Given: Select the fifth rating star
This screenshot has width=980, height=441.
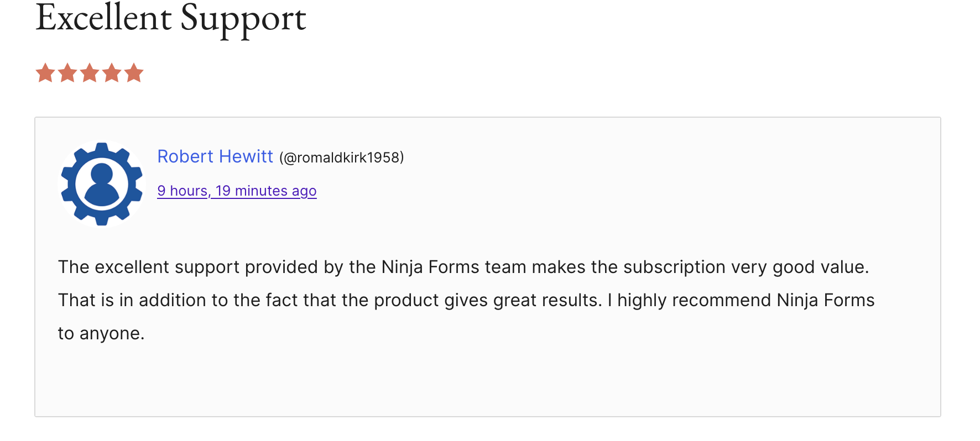Looking at the screenshot, I should (134, 73).
